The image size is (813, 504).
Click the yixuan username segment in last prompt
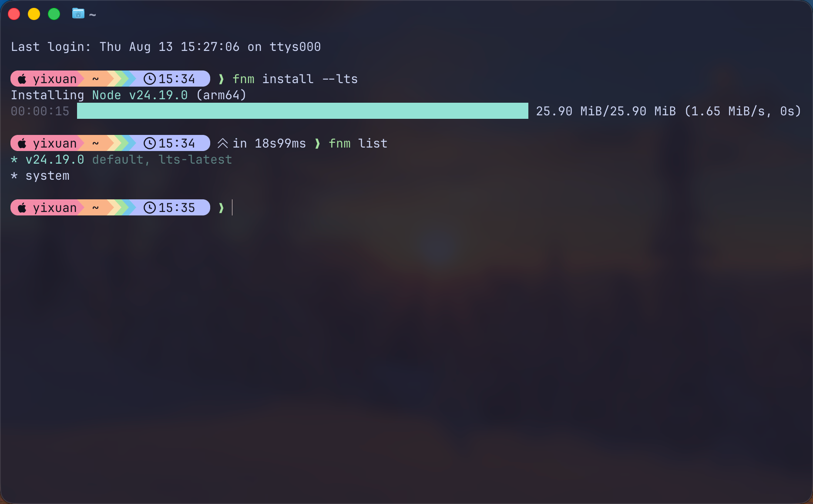point(55,208)
